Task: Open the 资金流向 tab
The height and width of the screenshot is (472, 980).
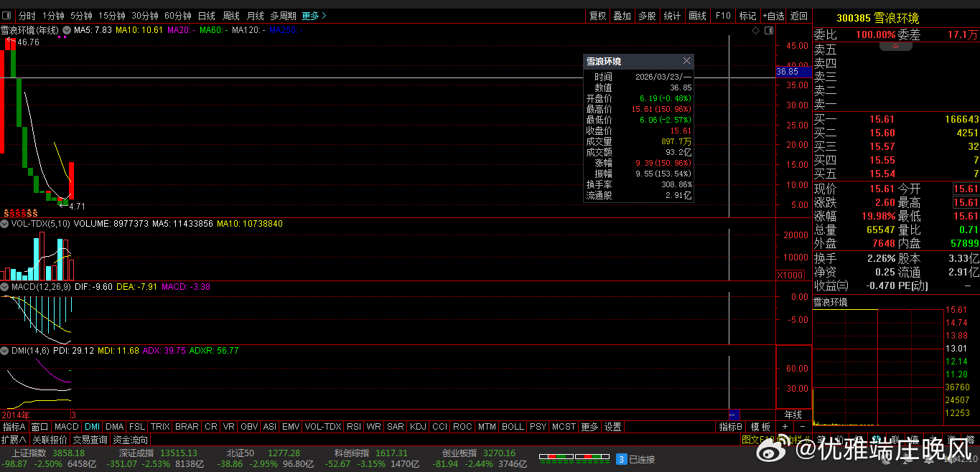Action: click(130, 440)
